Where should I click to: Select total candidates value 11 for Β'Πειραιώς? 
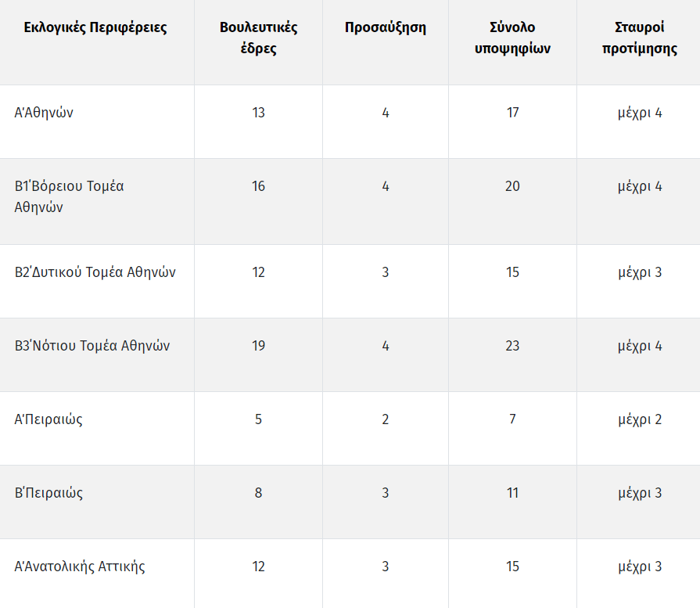512,493
